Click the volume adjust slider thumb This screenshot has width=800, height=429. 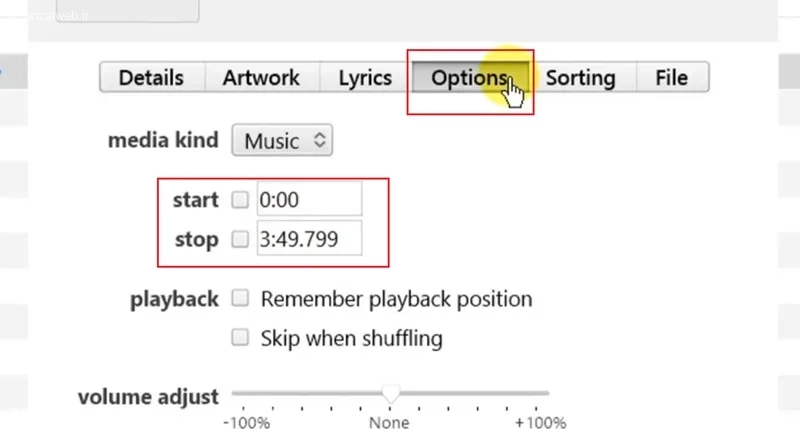coord(391,393)
